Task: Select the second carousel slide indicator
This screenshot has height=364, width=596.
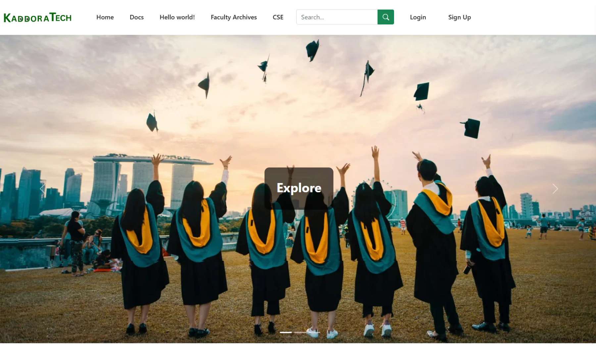Action: [300, 332]
